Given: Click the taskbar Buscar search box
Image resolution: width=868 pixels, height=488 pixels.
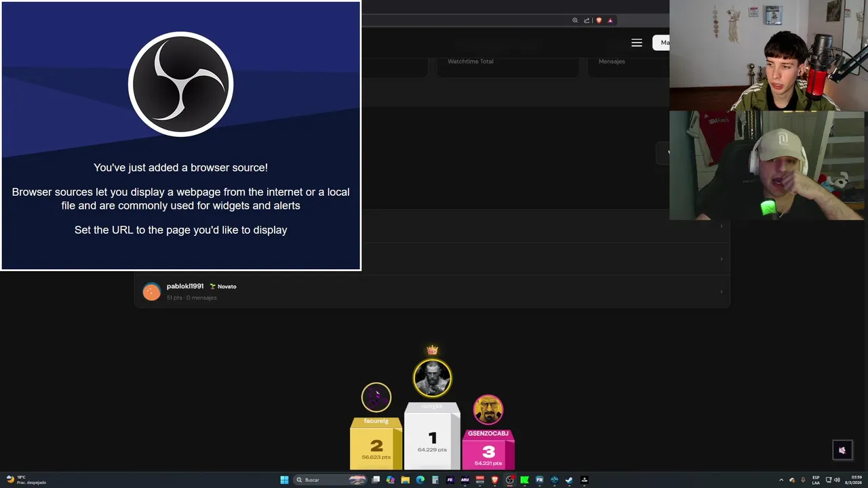Looking at the screenshot, I should (x=330, y=480).
